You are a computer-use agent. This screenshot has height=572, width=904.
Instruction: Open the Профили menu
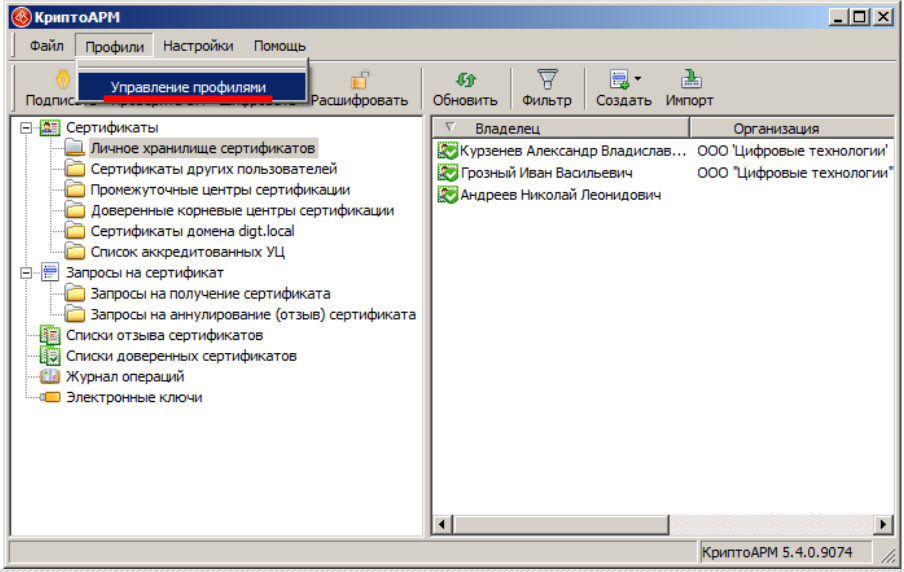click(x=114, y=46)
